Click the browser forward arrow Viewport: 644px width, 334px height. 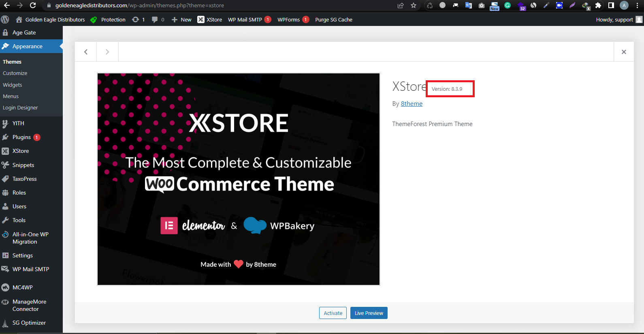[x=19, y=5]
